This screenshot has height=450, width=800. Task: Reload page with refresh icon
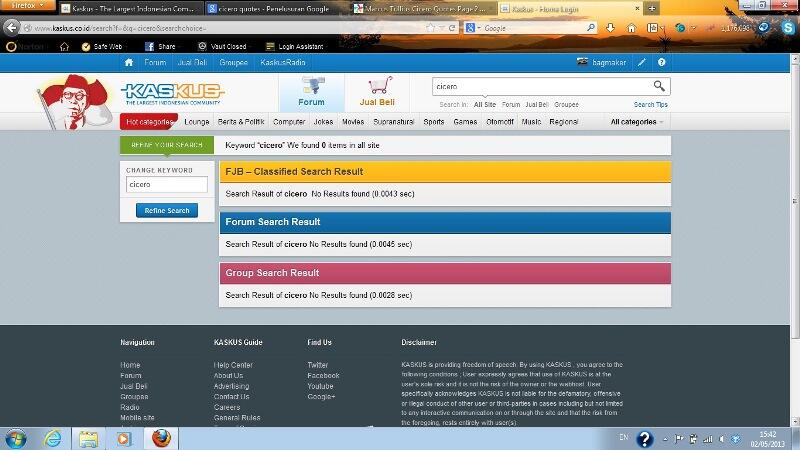coord(452,28)
